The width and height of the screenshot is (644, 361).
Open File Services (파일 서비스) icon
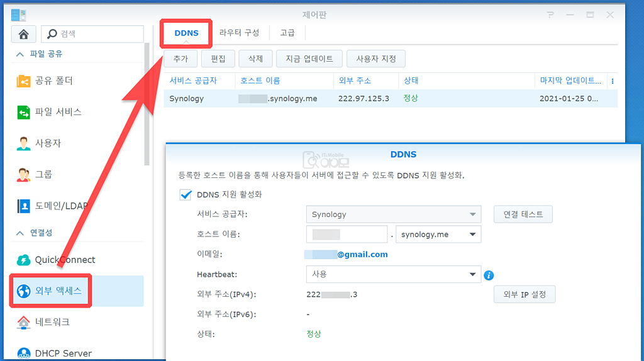tap(23, 112)
